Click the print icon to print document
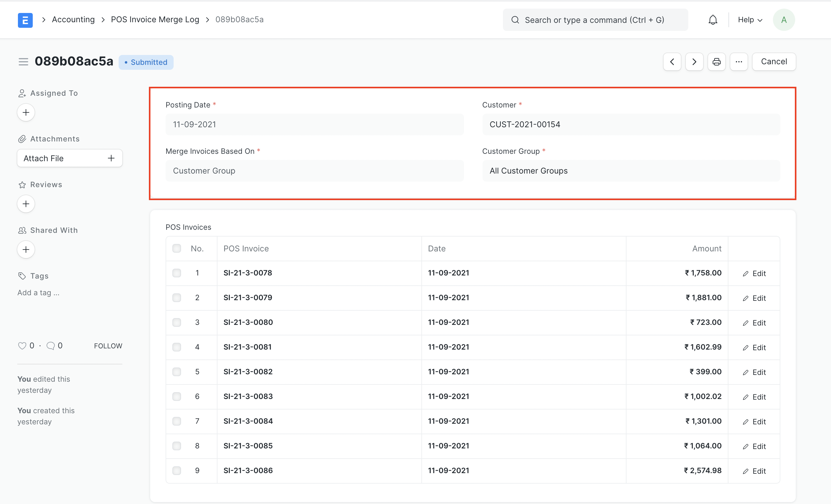The image size is (831, 504). pos(716,62)
